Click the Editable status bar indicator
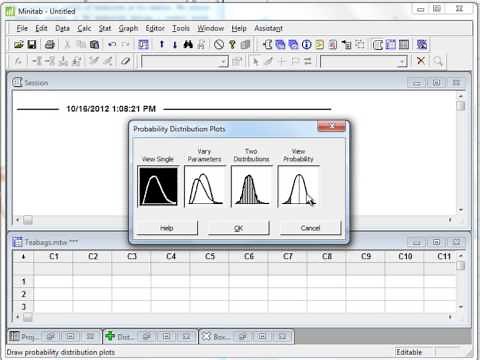This screenshot has height=360, width=480. coord(409,352)
